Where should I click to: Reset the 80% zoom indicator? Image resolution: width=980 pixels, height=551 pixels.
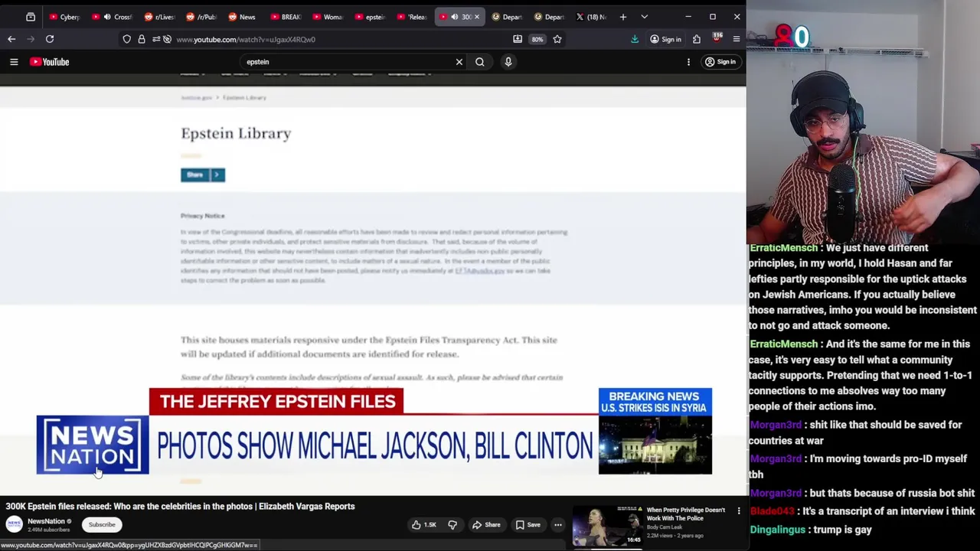[537, 39]
